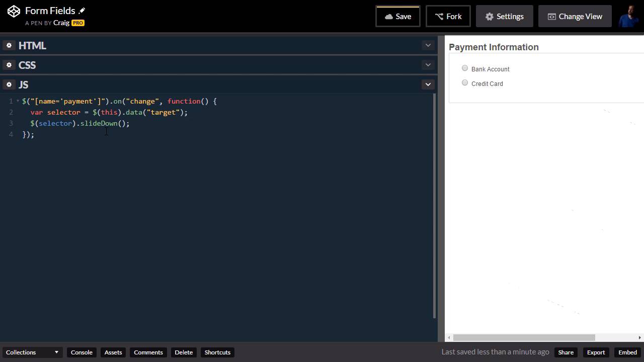Open the Collections dropdown
Screen dimensions: 644x362
pos(32,352)
